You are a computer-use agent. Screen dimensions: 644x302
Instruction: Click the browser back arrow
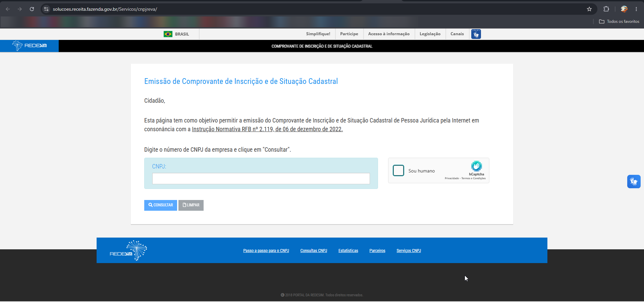[8, 9]
